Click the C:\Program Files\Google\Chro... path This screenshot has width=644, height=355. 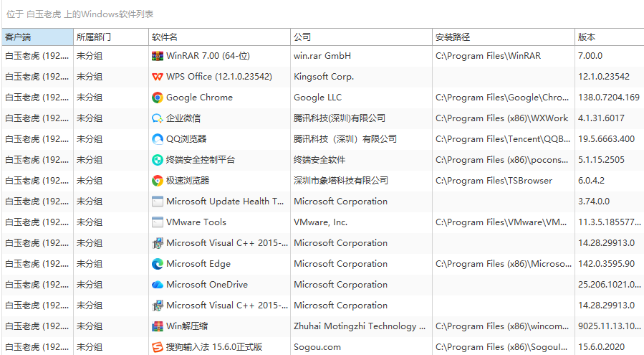(502, 98)
